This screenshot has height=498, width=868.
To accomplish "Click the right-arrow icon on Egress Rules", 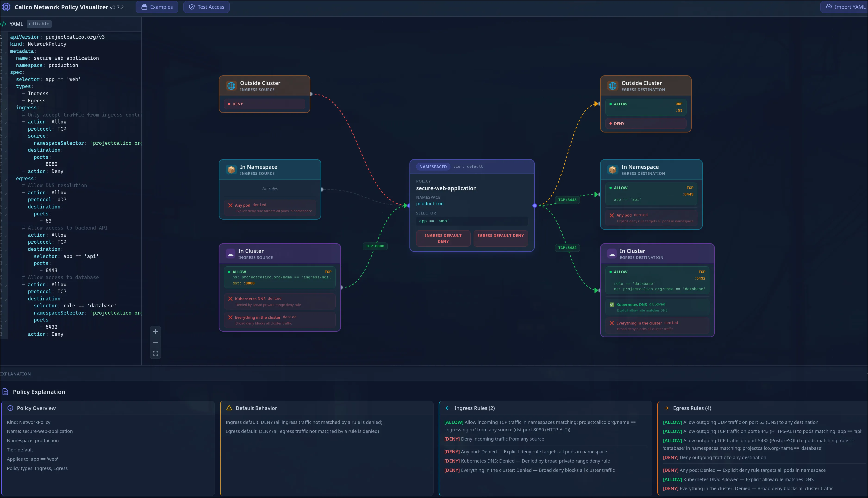I will click(x=666, y=408).
